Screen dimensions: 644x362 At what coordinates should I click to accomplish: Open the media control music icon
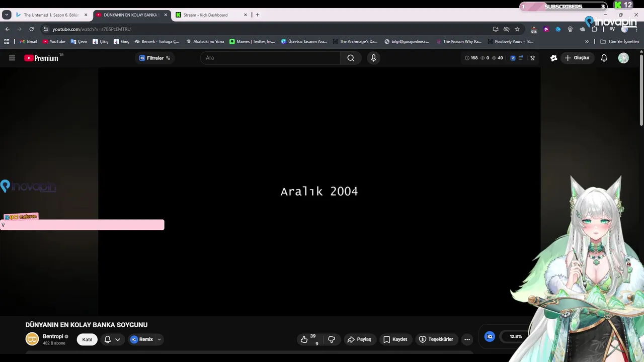(612, 29)
